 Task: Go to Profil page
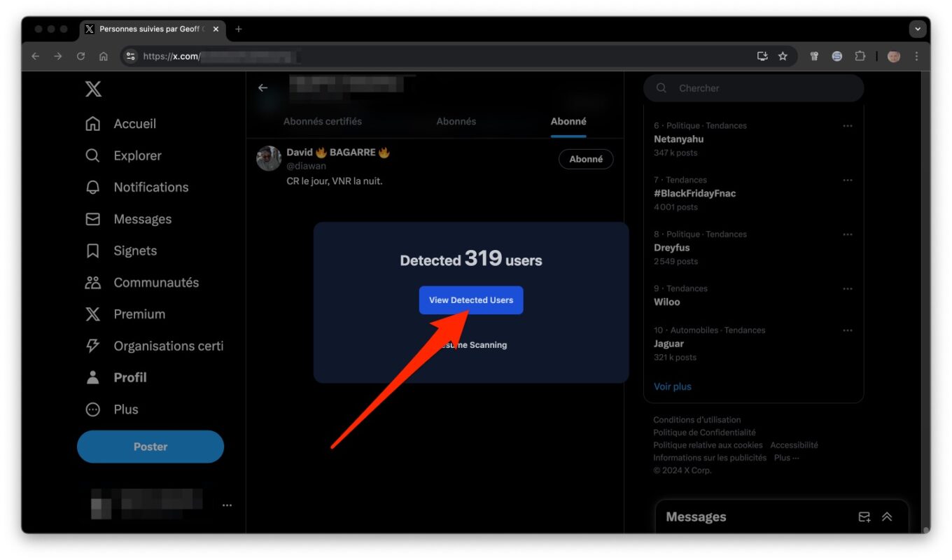click(115, 377)
